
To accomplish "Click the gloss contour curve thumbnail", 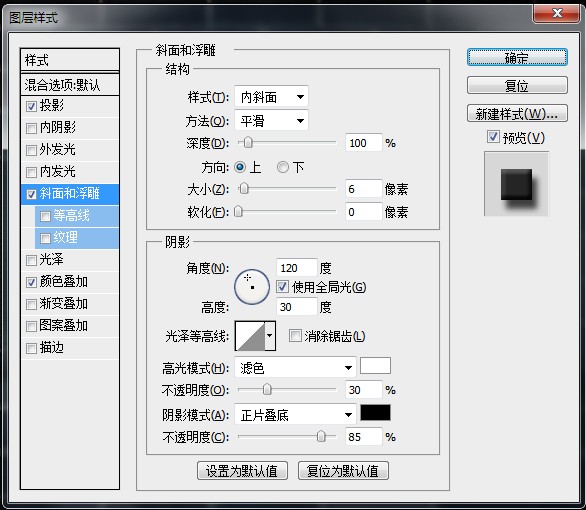I will point(250,336).
